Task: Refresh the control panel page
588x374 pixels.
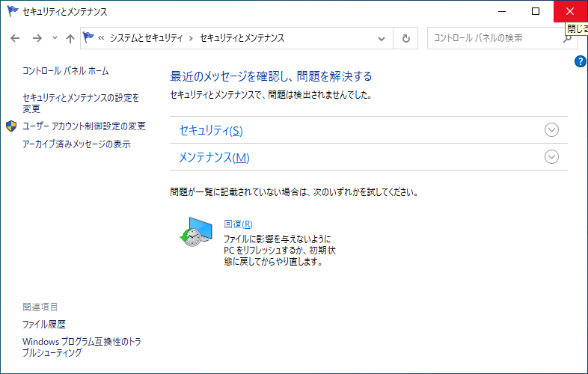Action: pos(405,38)
